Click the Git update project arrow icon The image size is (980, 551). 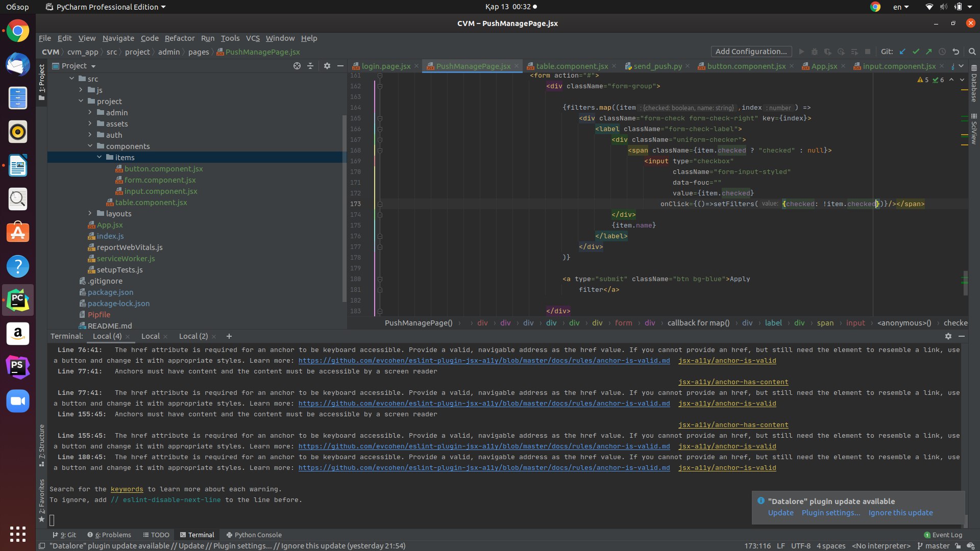902,52
